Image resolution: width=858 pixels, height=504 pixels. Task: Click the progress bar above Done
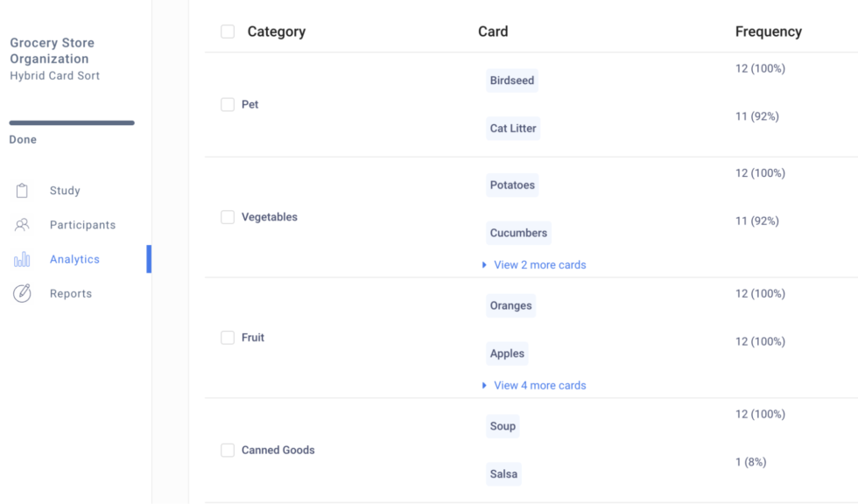[x=70, y=122]
